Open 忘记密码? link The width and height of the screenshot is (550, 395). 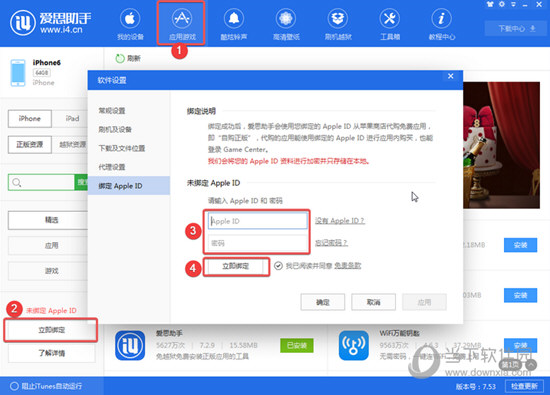point(331,243)
